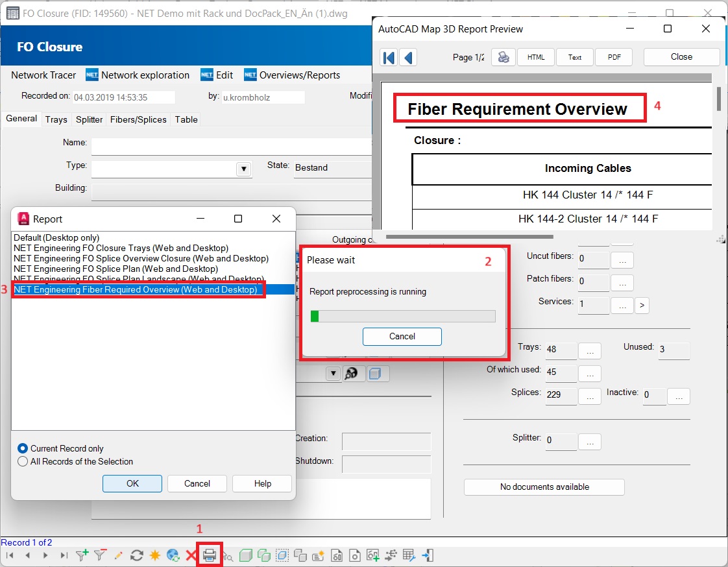
Task: Select All Records of the Selection option
Action: pos(22,462)
